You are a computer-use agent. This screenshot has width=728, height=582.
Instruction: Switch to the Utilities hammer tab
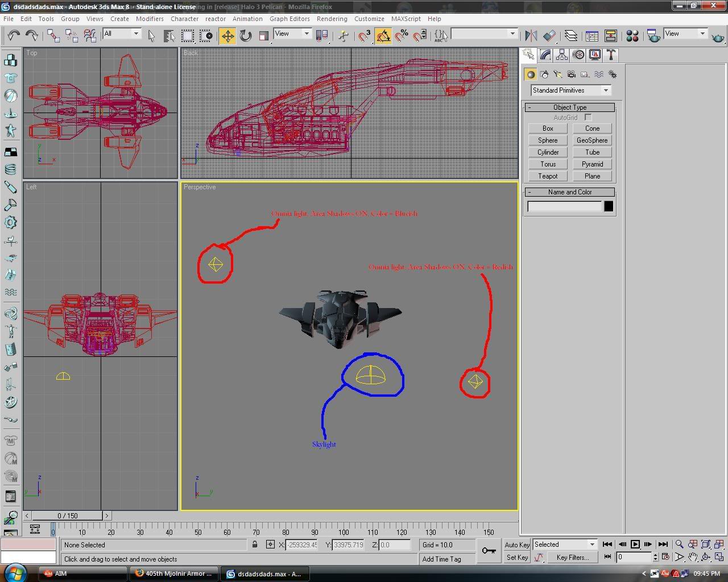click(611, 55)
